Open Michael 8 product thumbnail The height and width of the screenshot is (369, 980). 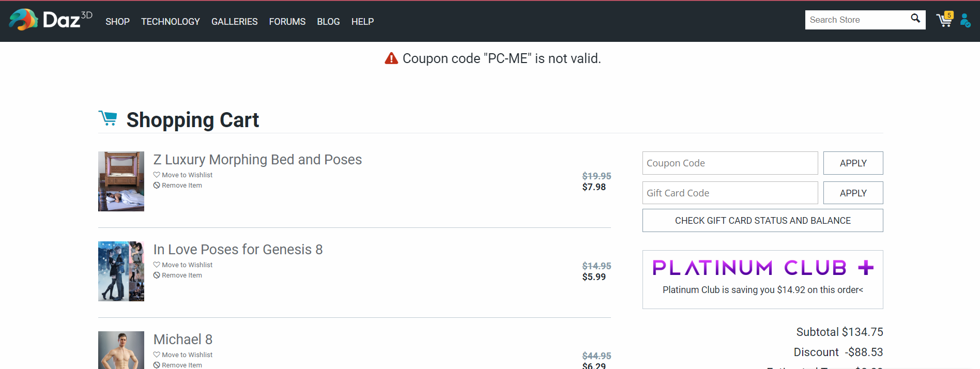click(121, 350)
